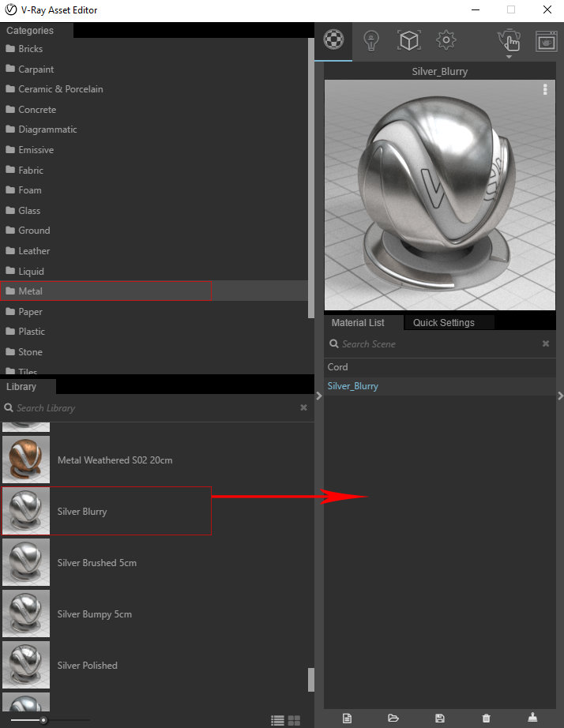Select Silver Brushed 5cm thumbnail
Screen dimensions: 564x728
(26, 562)
